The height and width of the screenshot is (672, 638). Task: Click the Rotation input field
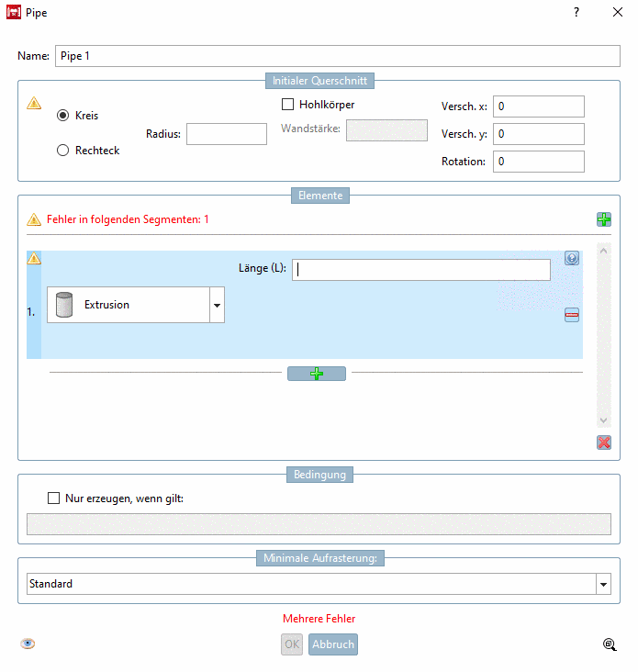[539, 162]
